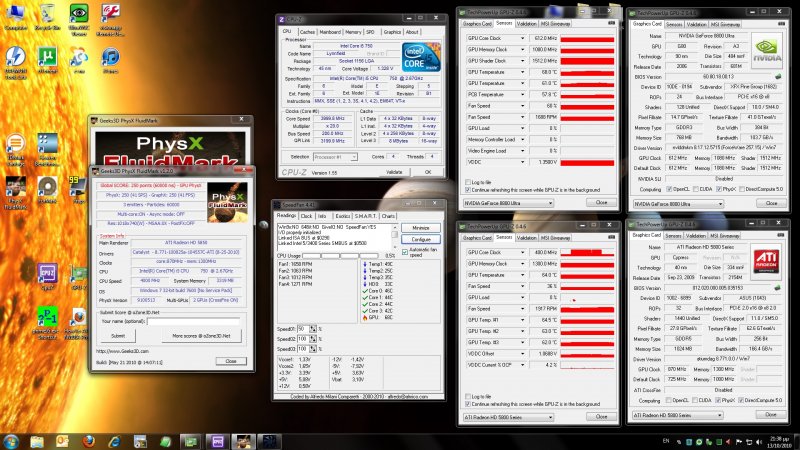The width and height of the screenshot is (800, 450).
Task: Switch to CPU-Z via its purple taskbar button
Action: [x=217, y=441]
